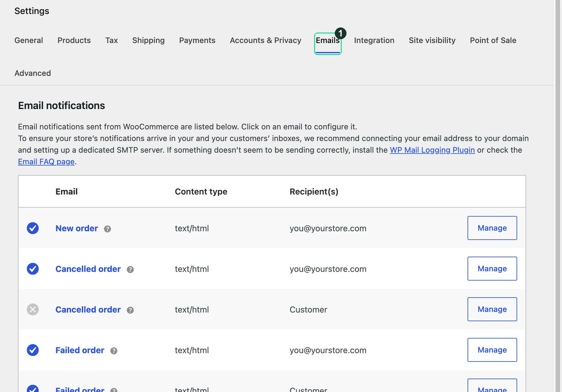
Task: Go to the Tax tab
Action: (x=112, y=40)
